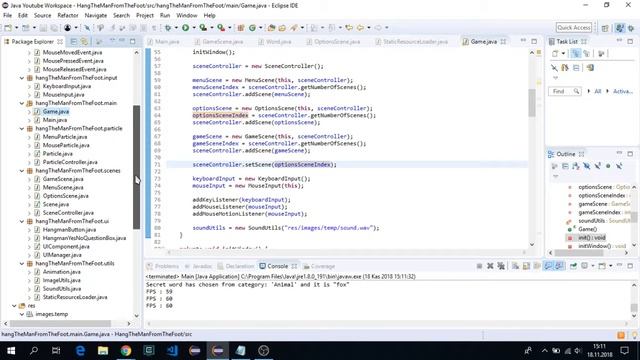Switch to the GameScene.java editor tab
Screen dimensions: 640x360
click(x=218, y=42)
